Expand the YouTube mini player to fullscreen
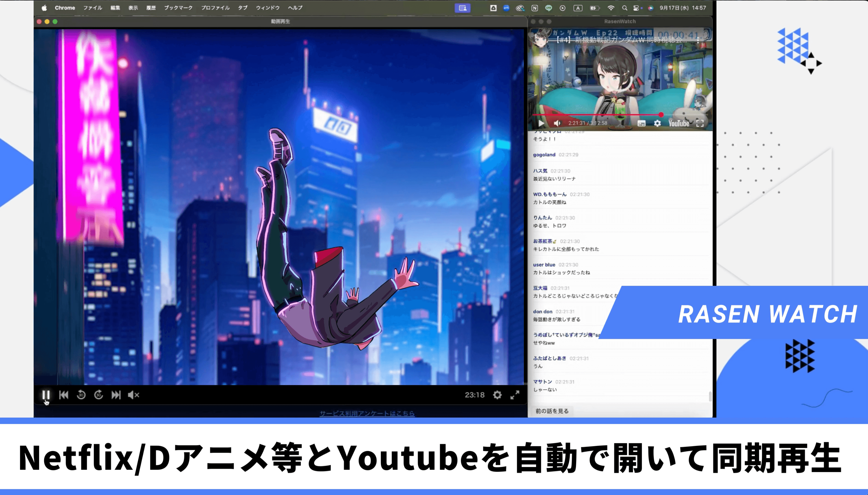Screen dimensions: 868x495 pyautogui.click(x=701, y=124)
